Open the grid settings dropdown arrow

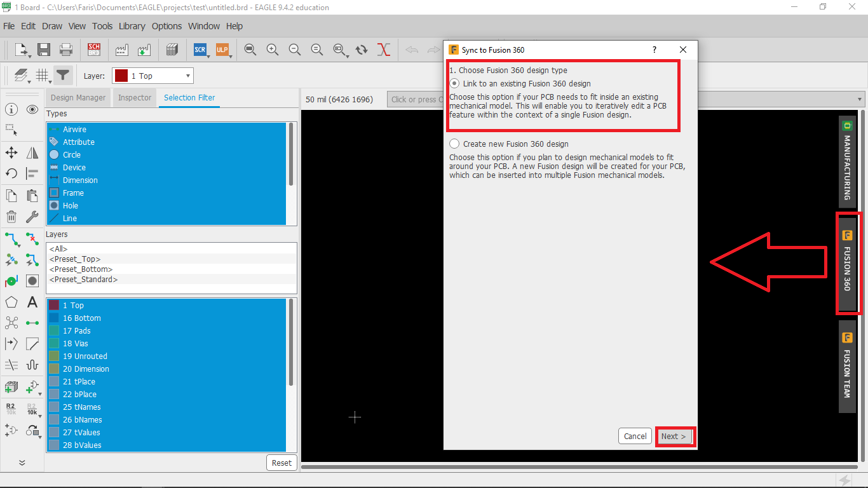click(x=50, y=81)
